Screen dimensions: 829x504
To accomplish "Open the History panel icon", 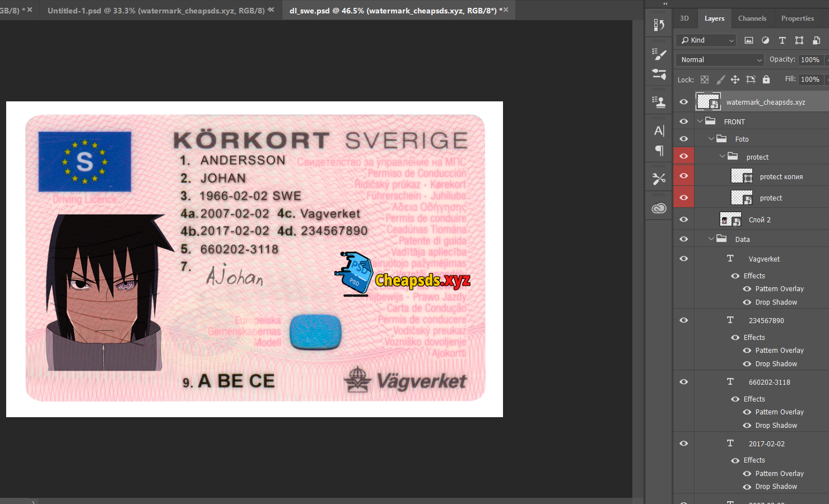I will tap(659, 25).
